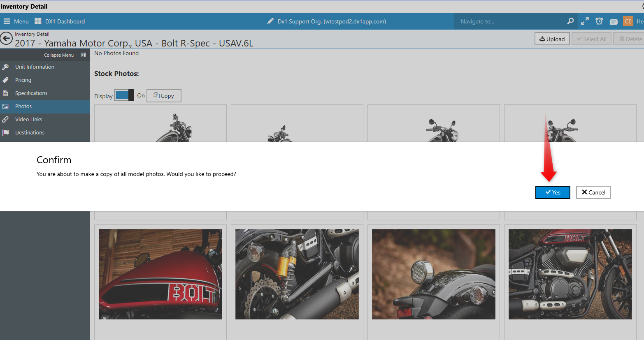
Task: Click the Unit Information wrench icon
Action: pos(5,67)
